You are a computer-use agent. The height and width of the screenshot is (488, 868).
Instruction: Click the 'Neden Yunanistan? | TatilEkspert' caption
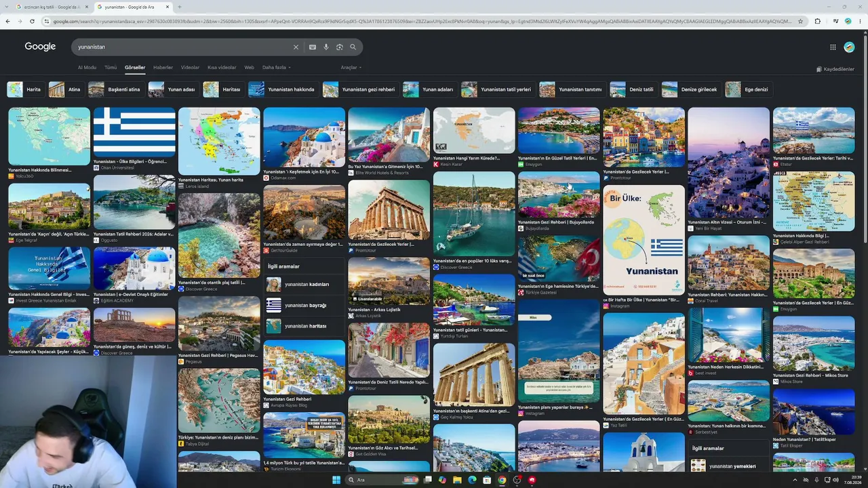804,440
